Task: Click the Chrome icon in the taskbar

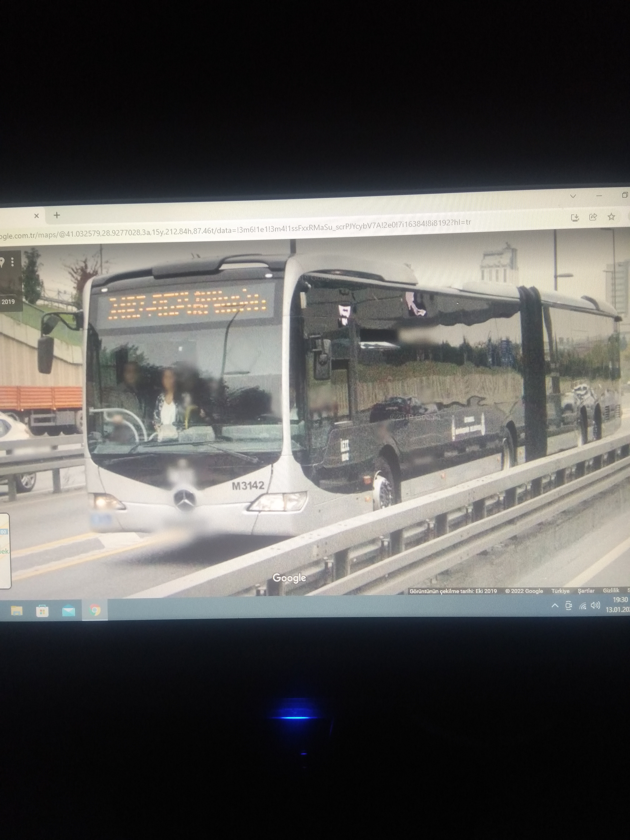Action: click(x=95, y=610)
